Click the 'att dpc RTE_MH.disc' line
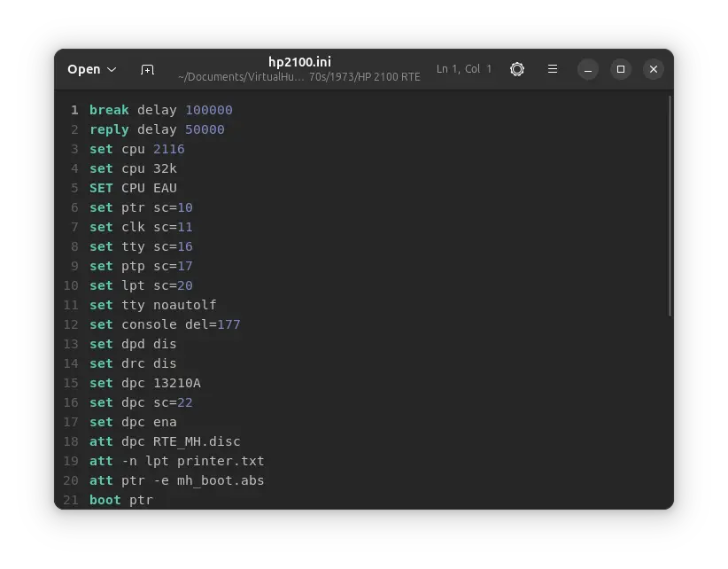This screenshot has height=569, width=728. [x=165, y=441]
